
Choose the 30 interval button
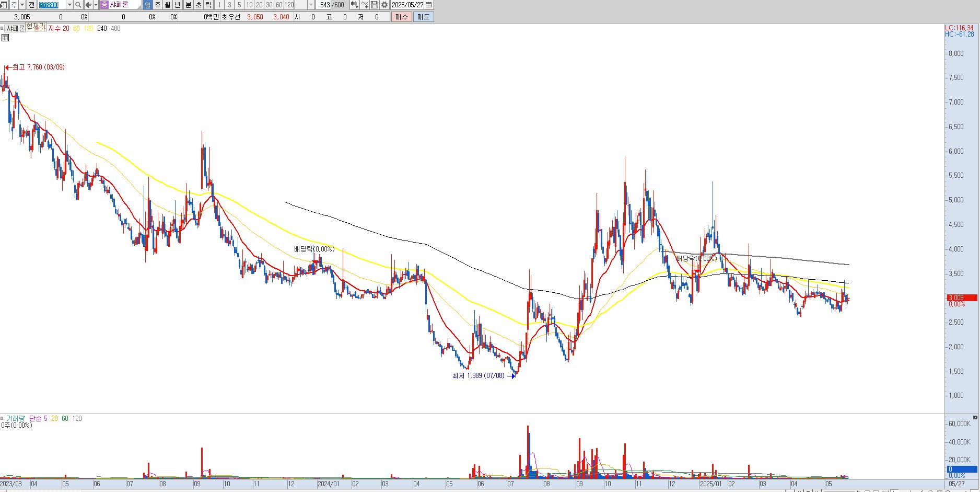point(269,5)
